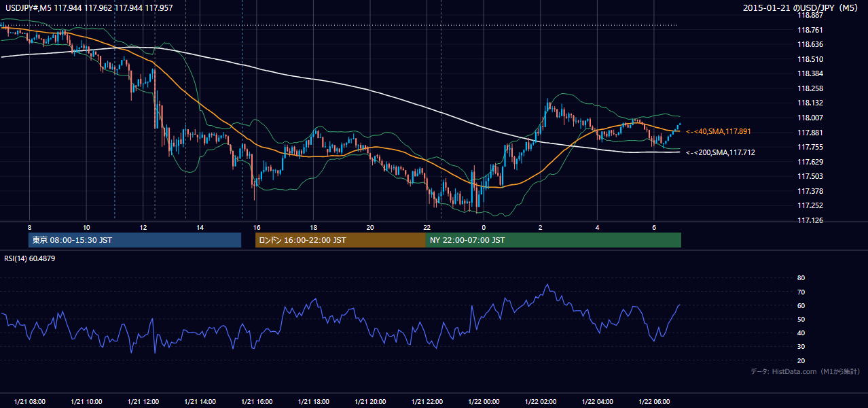Image resolution: width=868 pixels, height=408 pixels.
Task: Click hour label 16 under price chart
Action: click(x=257, y=227)
